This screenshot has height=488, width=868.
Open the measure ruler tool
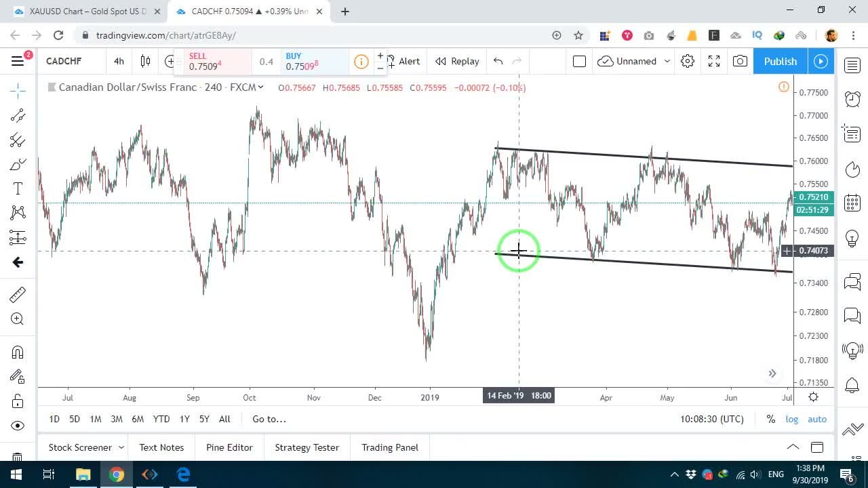point(18,294)
